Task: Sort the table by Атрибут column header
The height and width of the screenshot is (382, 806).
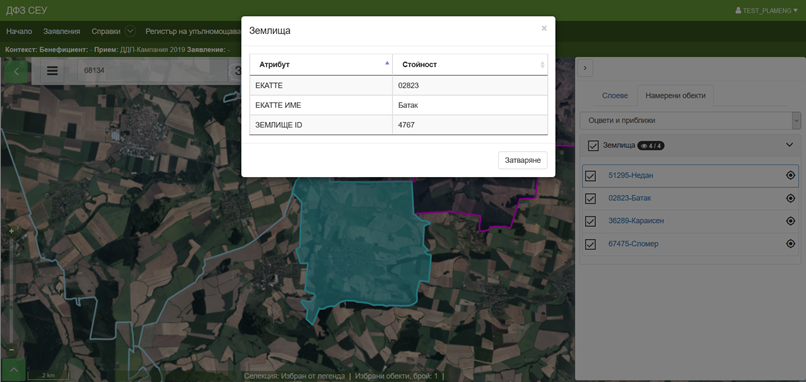Action: coord(321,65)
